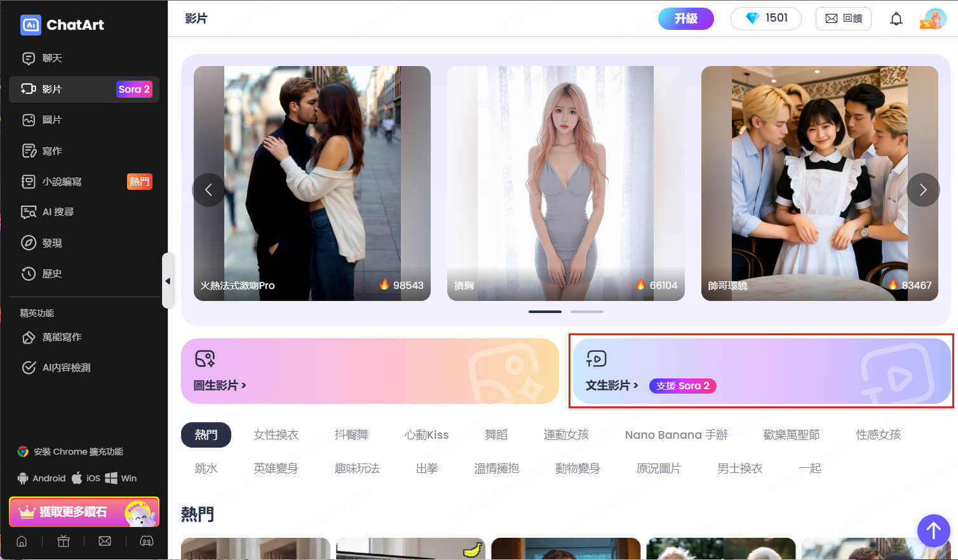Click the 獲取更多鑽石 button
Screen dimensions: 958x560
click(x=83, y=512)
